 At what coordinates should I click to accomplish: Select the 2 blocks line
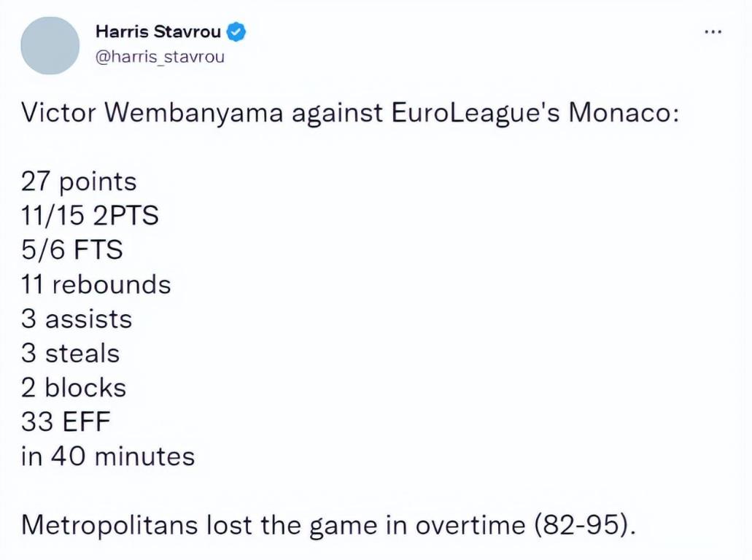click(74, 387)
